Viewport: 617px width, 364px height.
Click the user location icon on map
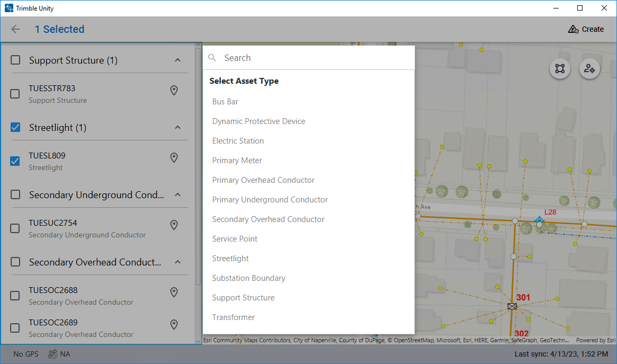(589, 69)
